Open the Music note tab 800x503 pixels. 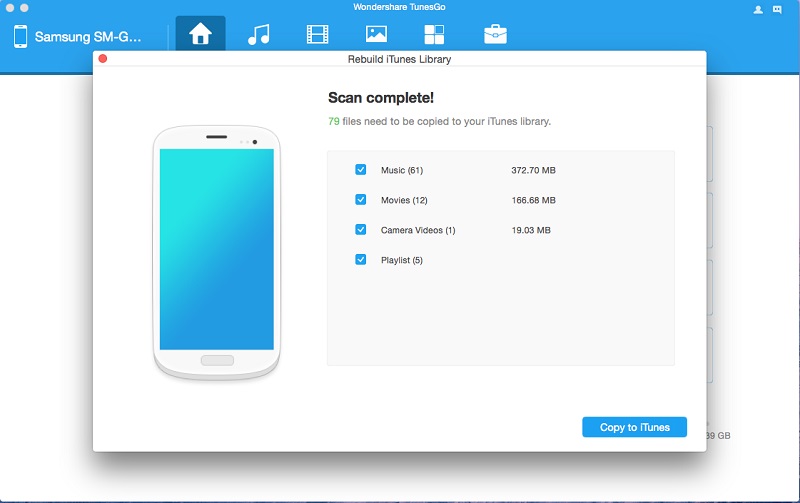[259, 35]
